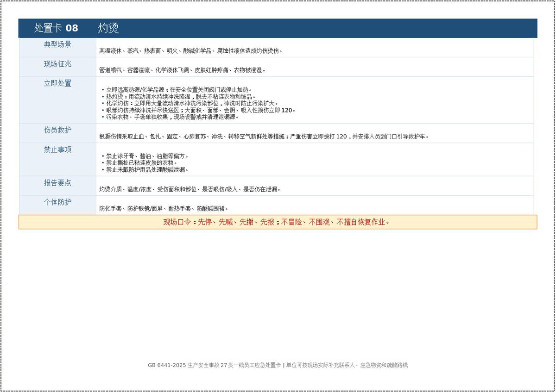The width and height of the screenshot is (556, 392).
Task: Click the header text 处置卡 08
Action: pyautogui.click(x=56, y=28)
